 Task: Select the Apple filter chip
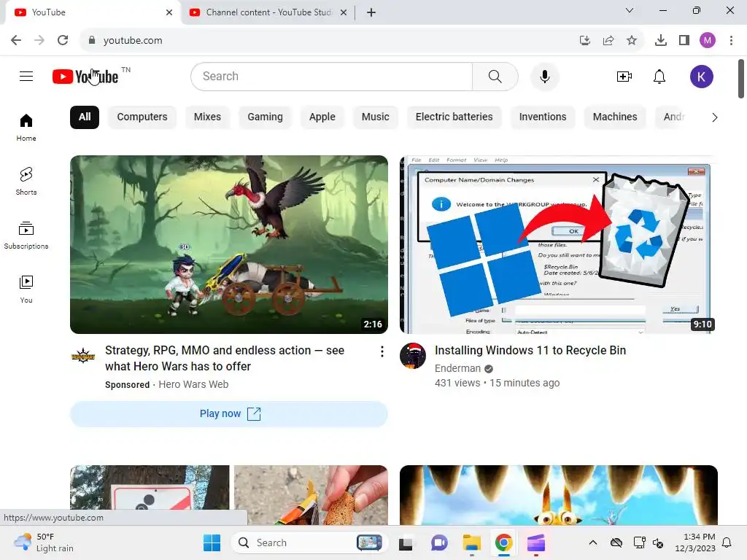pyautogui.click(x=322, y=117)
